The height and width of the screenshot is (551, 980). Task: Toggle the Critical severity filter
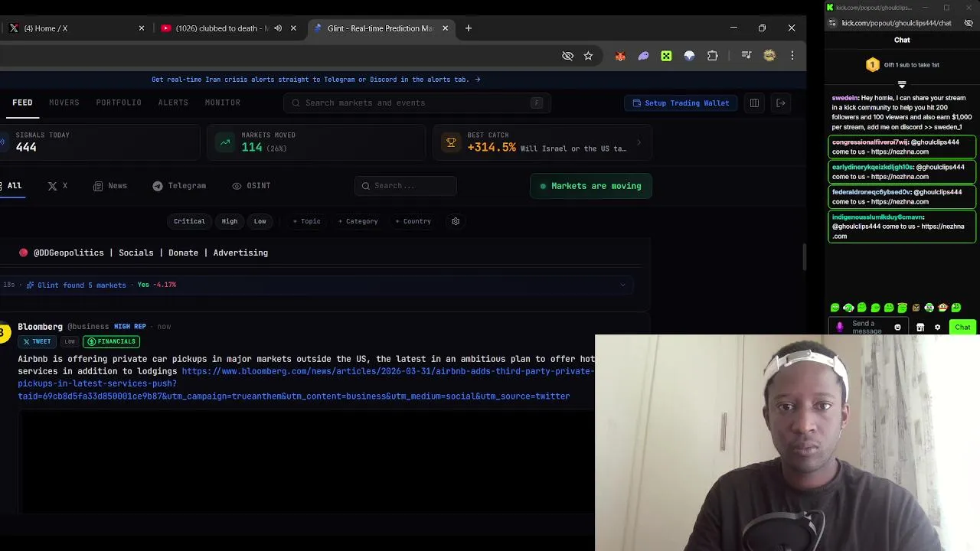[x=189, y=221]
